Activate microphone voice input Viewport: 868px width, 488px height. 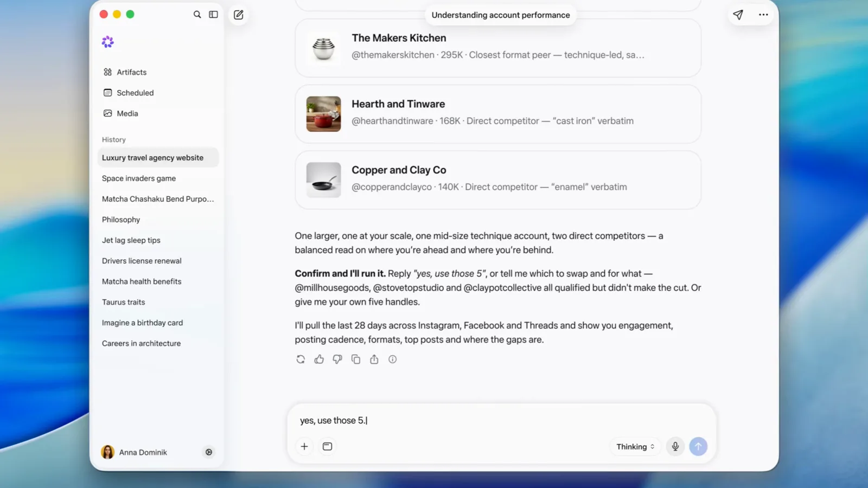[675, 446]
